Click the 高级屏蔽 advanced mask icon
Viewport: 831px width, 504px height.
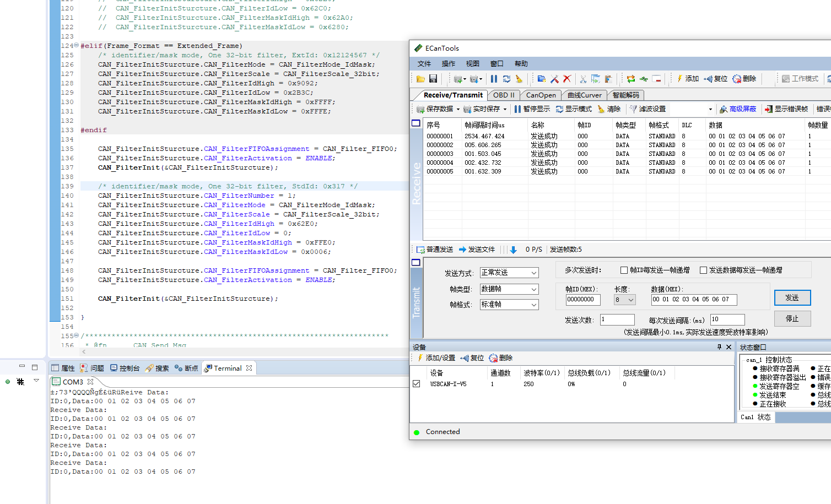click(724, 109)
